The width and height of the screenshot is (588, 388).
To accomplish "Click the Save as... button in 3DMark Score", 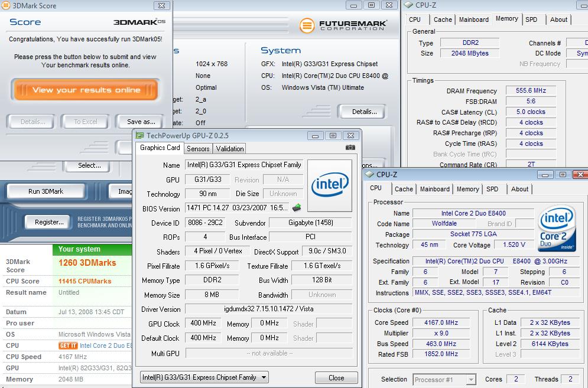I will pos(141,122).
